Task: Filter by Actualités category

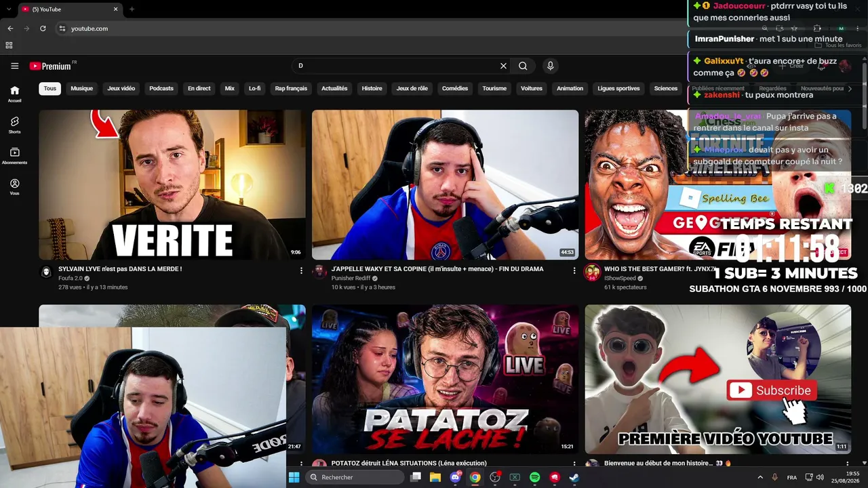Action: click(334, 88)
